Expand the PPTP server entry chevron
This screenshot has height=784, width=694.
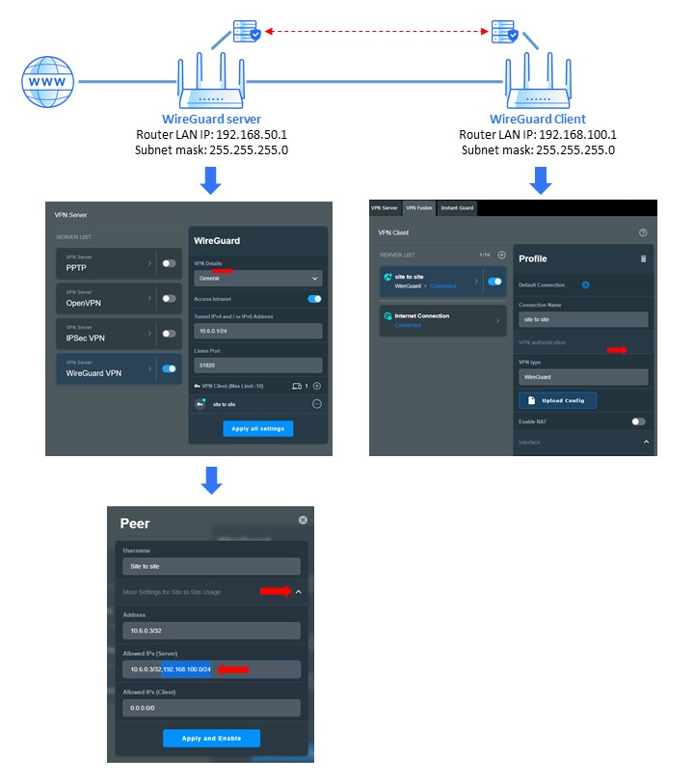point(149,263)
